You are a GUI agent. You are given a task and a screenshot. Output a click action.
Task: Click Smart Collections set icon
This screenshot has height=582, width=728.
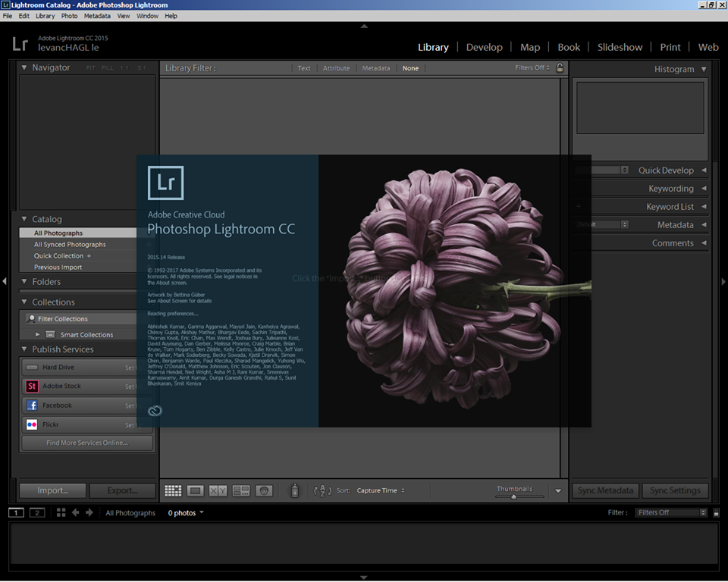[x=51, y=335]
